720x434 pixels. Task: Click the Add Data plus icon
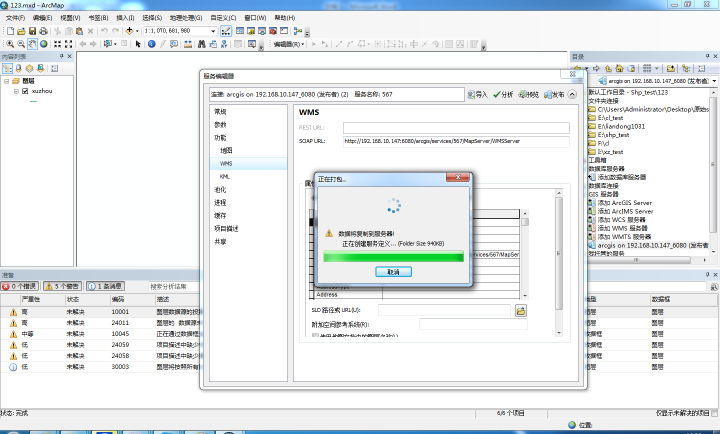[129, 31]
